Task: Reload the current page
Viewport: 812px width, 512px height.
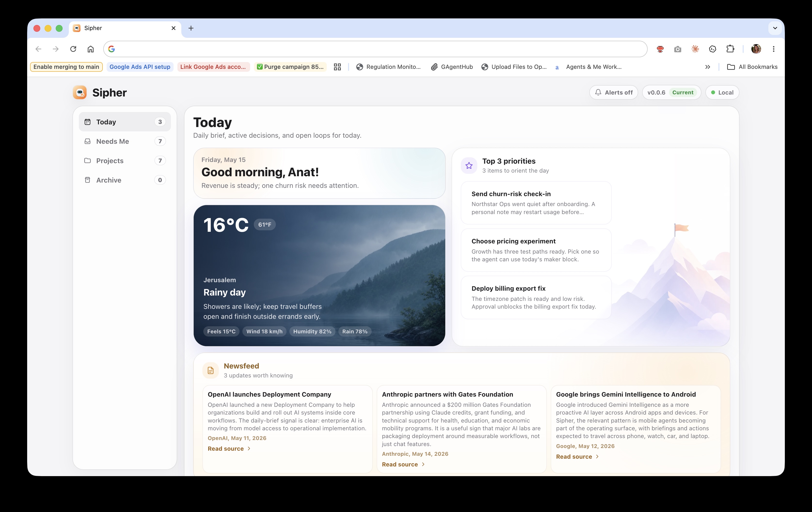Action: click(x=73, y=49)
